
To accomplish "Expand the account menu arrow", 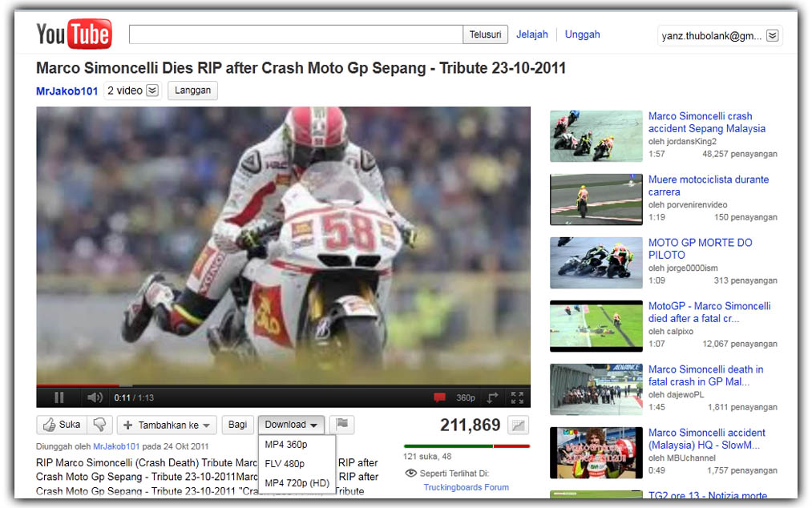I will [772, 36].
